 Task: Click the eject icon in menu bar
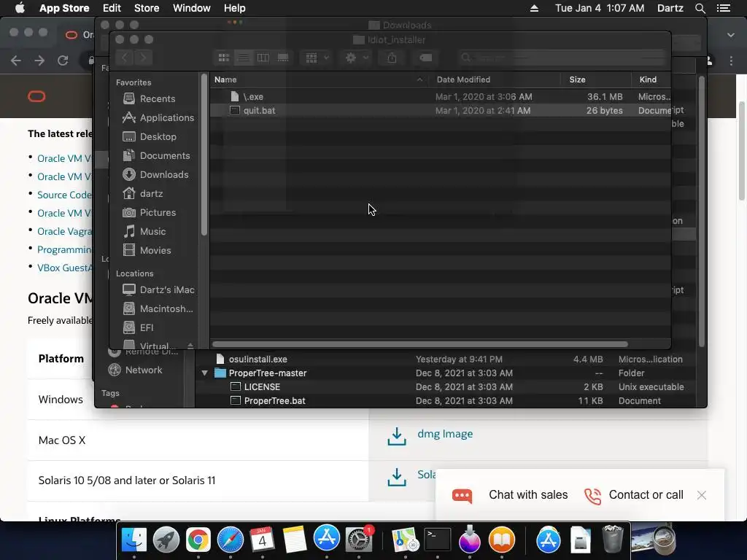pyautogui.click(x=534, y=8)
